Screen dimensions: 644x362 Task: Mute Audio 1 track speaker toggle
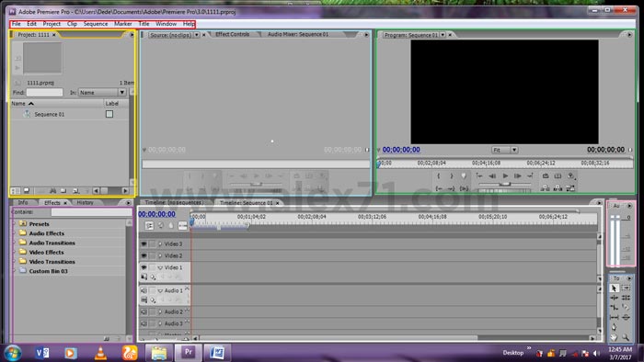pyautogui.click(x=144, y=290)
